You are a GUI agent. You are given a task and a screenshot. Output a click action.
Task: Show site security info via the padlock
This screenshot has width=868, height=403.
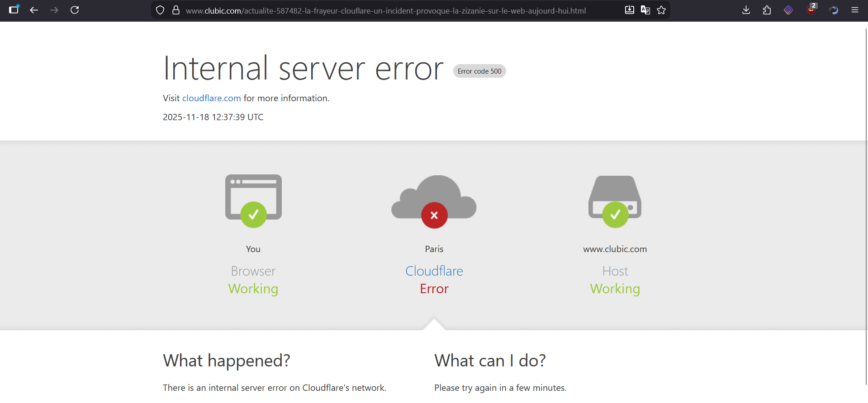[176, 10]
